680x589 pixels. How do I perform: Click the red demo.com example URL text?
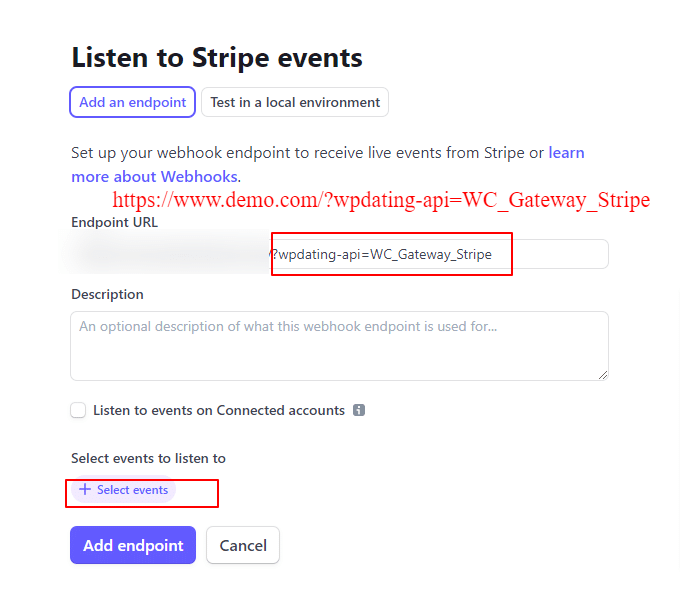381,200
